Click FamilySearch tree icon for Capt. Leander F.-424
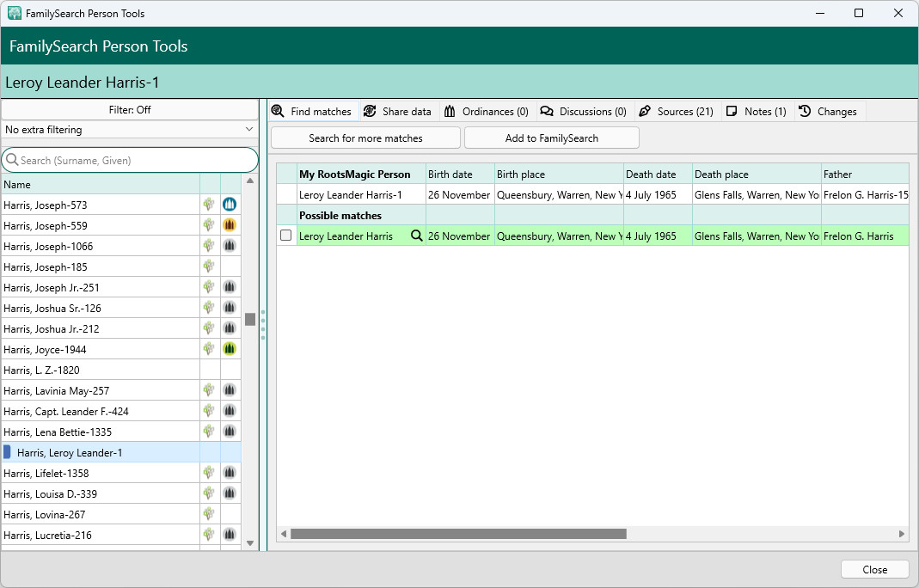This screenshot has width=919, height=588. pos(209,411)
